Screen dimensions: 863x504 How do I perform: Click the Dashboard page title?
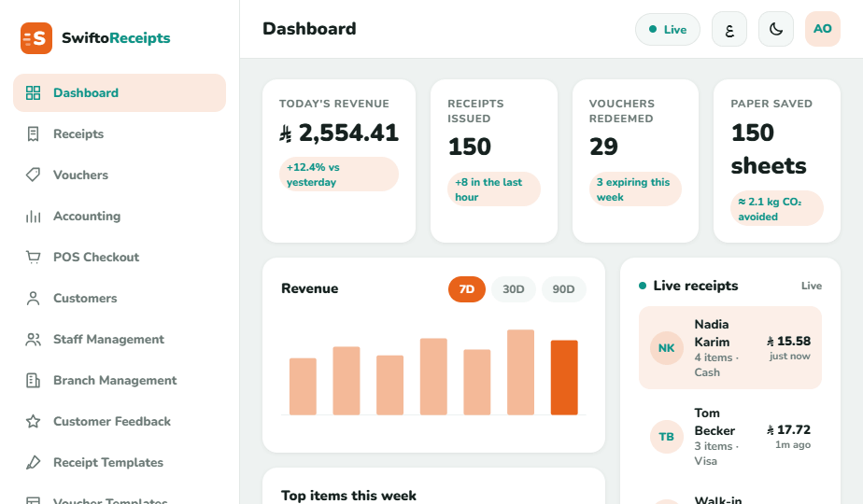point(309,29)
